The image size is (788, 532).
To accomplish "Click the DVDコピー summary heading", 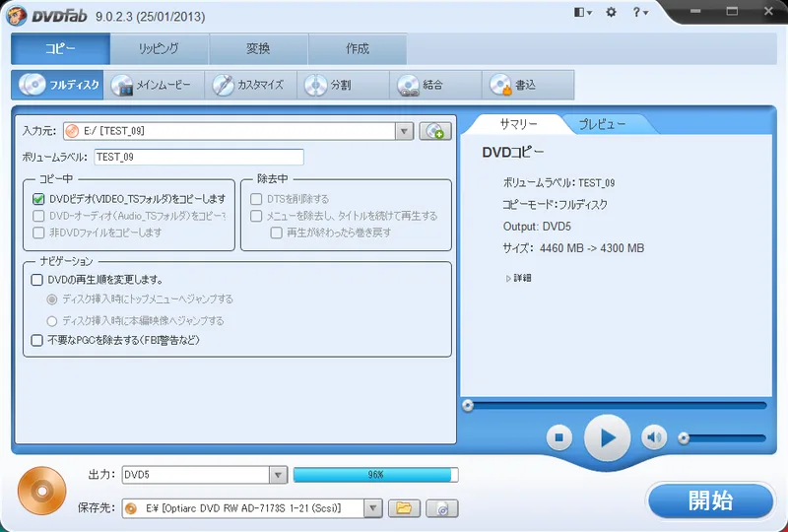I will click(512, 153).
